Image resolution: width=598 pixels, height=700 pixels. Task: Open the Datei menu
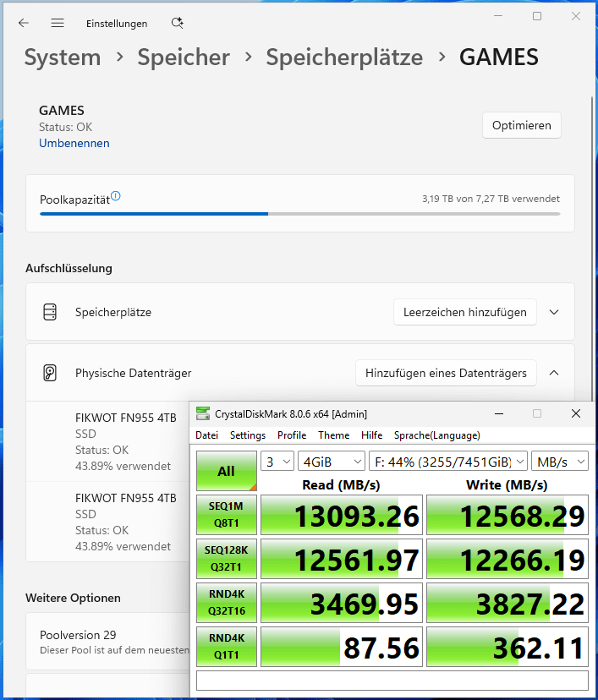(x=206, y=435)
